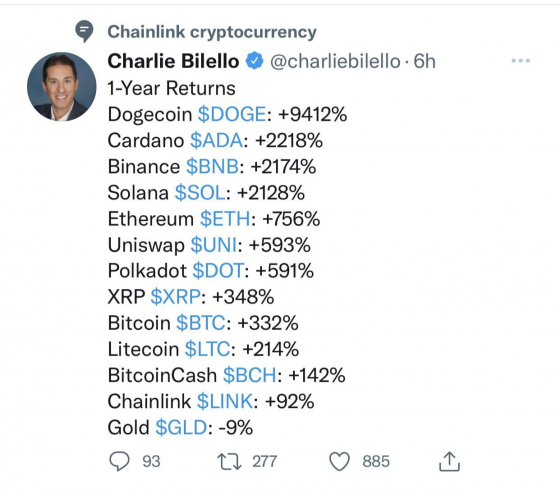Like the tweet with heart icon
The image size is (560, 490).
(x=339, y=461)
